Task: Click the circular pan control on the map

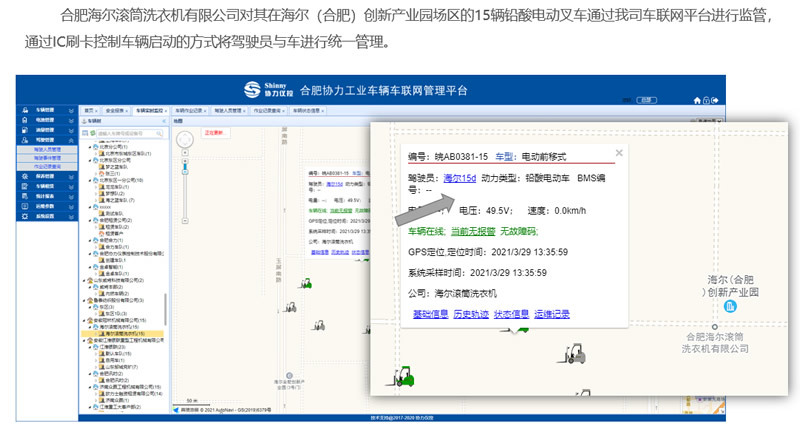Action: 185,139
